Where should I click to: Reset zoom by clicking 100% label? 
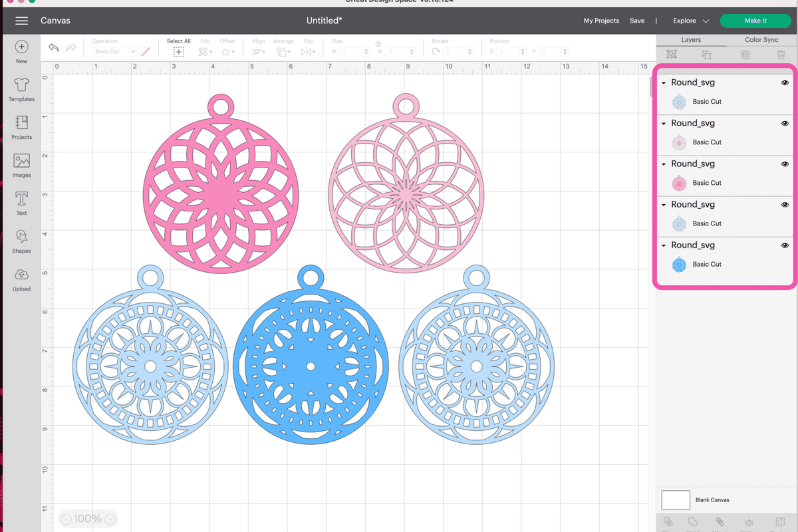(88, 519)
